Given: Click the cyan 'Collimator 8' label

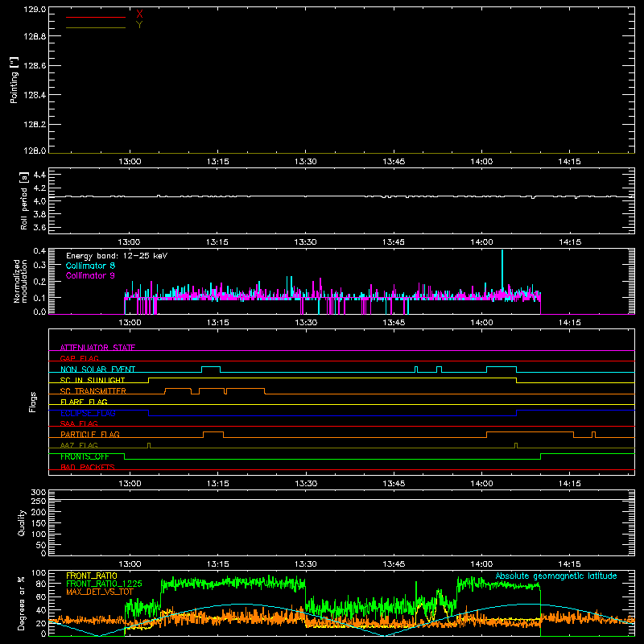Looking at the screenshot, I should pyautogui.click(x=90, y=266).
